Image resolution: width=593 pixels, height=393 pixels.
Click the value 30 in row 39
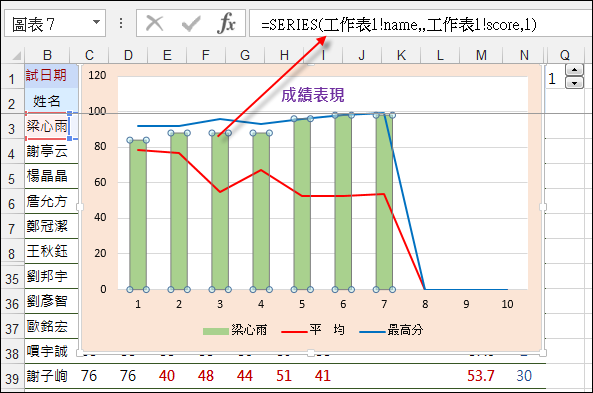tap(524, 376)
